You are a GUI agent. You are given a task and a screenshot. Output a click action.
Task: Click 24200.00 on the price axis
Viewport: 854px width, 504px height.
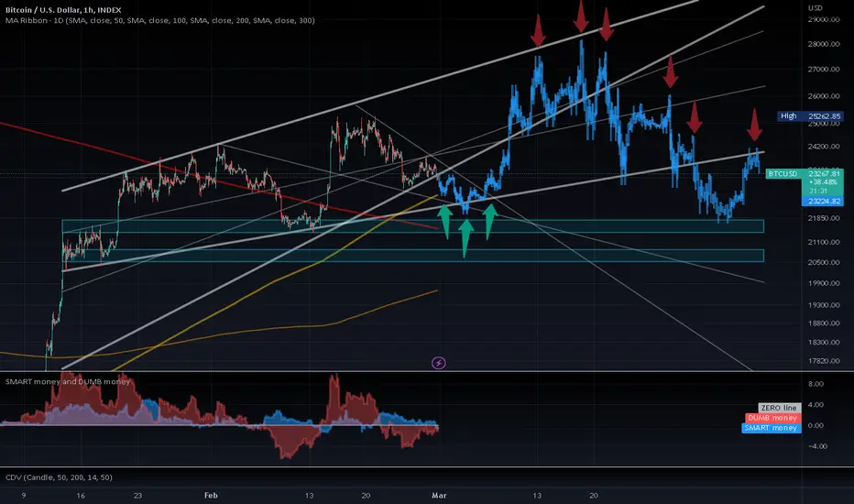pos(824,147)
